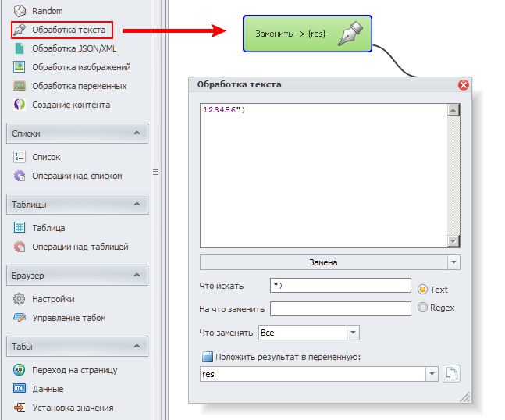Collapse the Табы section
This screenshot has height=420, width=505.
tap(137, 346)
